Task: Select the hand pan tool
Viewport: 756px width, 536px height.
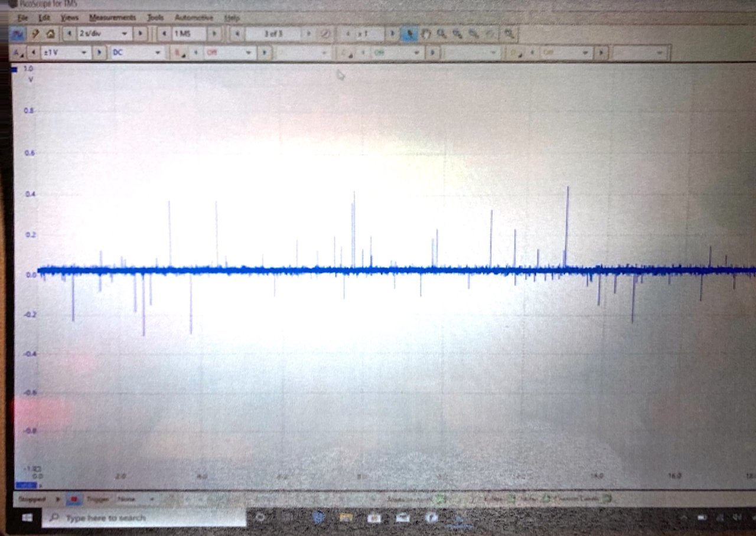Action: click(x=425, y=34)
